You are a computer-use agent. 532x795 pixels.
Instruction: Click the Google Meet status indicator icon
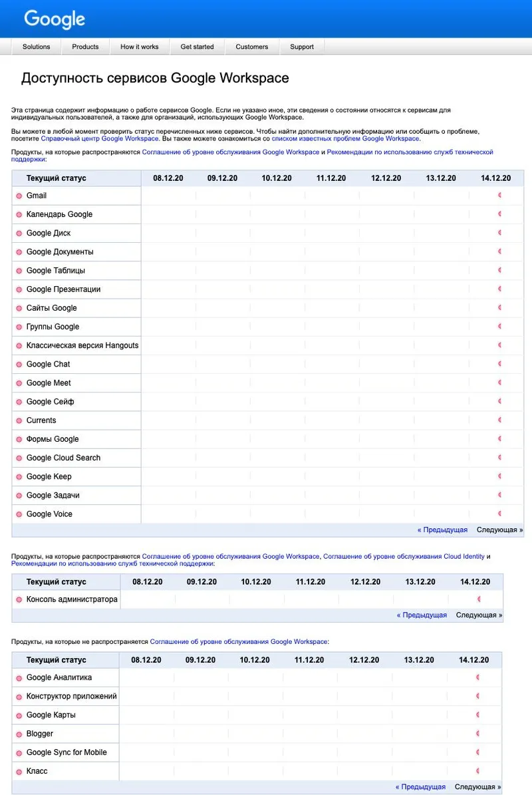point(19,383)
